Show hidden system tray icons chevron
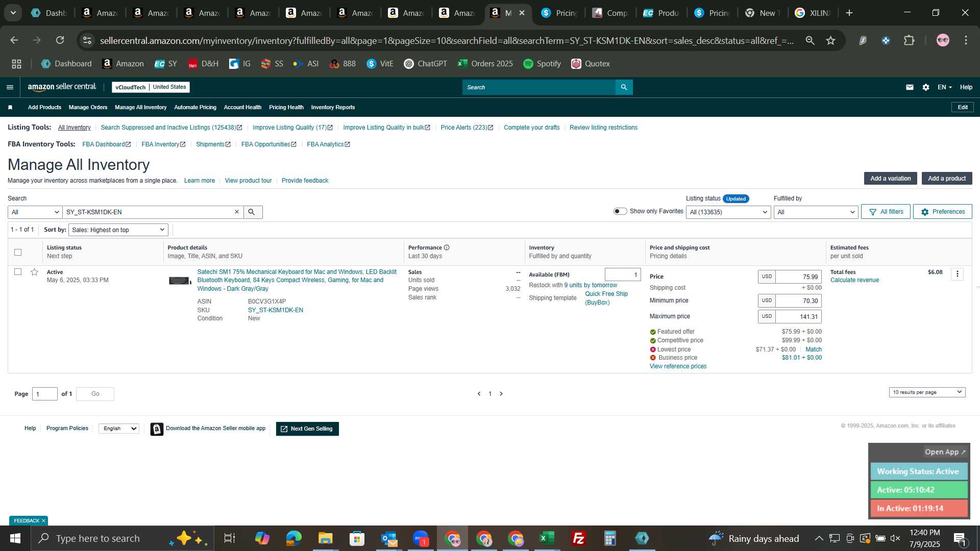 [819, 538]
